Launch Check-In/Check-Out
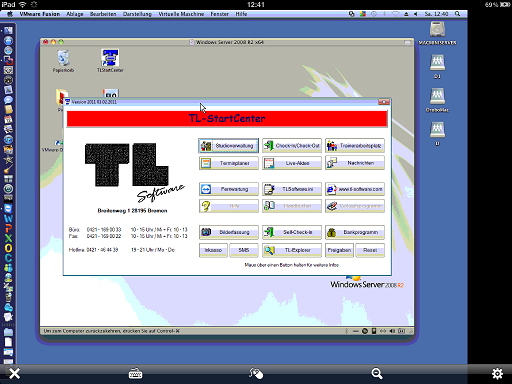This screenshot has height=384, width=512. [292, 146]
